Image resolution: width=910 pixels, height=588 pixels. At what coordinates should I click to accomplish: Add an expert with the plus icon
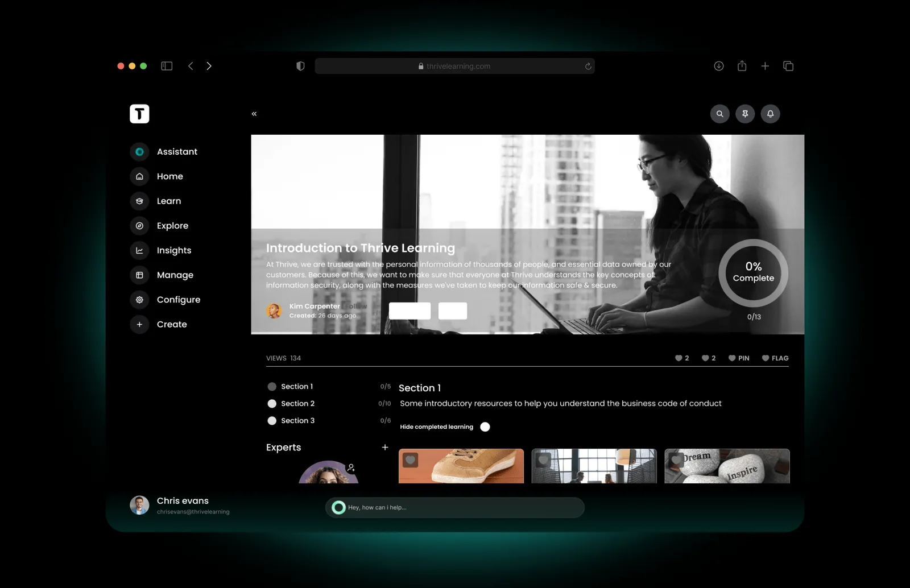tap(385, 448)
